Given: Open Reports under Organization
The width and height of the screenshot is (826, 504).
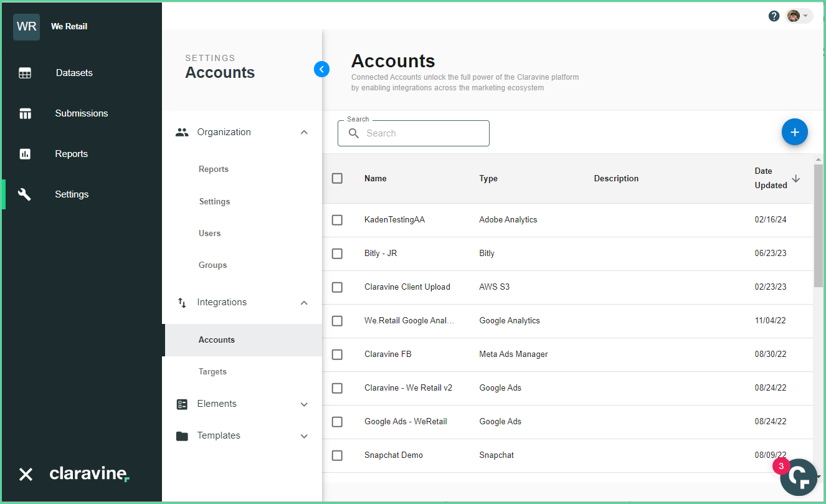Looking at the screenshot, I should pos(214,169).
